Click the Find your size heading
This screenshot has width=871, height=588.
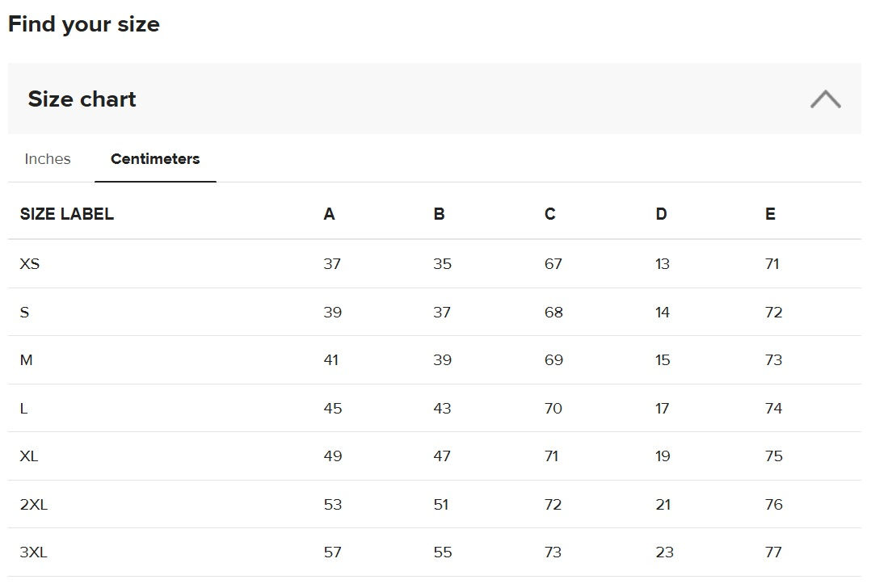(x=84, y=24)
